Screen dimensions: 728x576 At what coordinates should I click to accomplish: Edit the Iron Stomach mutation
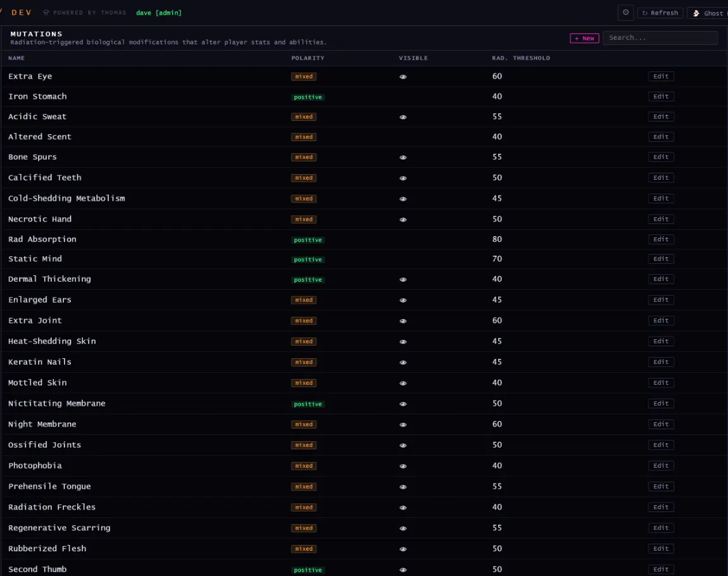tap(661, 96)
